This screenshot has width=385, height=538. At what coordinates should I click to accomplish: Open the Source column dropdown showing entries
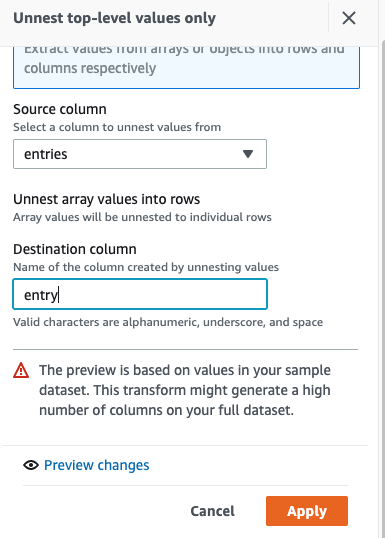(x=140, y=154)
